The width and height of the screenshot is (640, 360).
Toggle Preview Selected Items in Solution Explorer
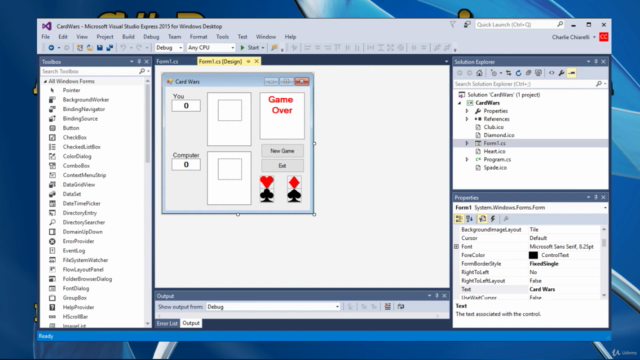[572, 73]
